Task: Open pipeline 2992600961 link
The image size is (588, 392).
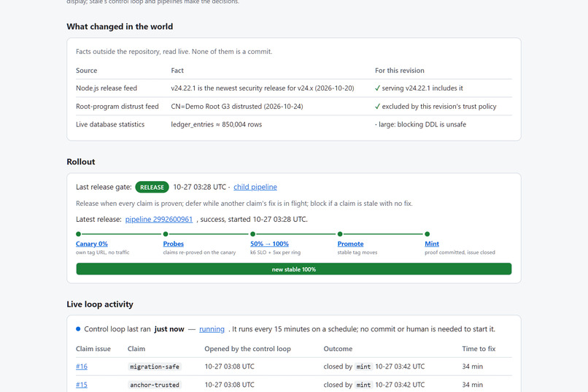Action: pyautogui.click(x=158, y=219)
